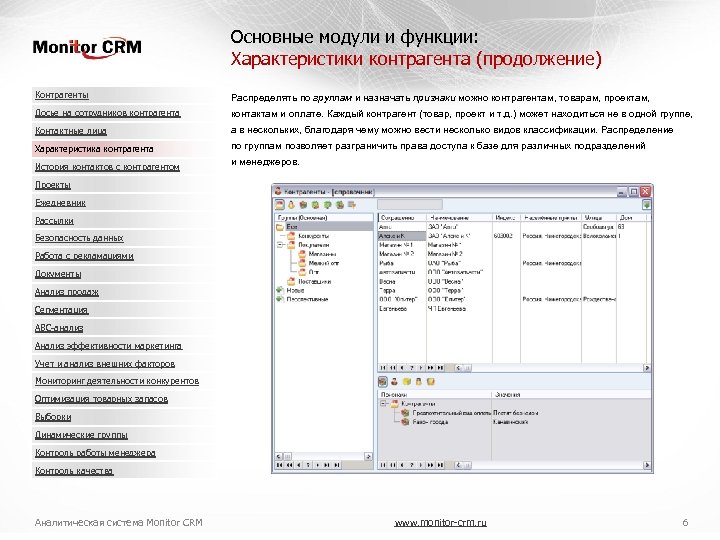Select ЗАО "Аsко" name cell
Image resolution: width=720 pixels, height=540 pixels.
(444, 227)
